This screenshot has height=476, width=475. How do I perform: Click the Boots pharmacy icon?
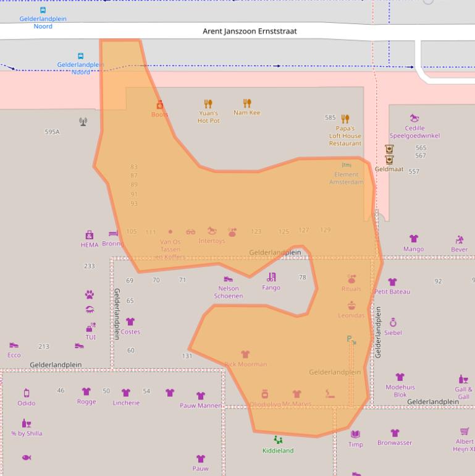click(x=159, y=105)
